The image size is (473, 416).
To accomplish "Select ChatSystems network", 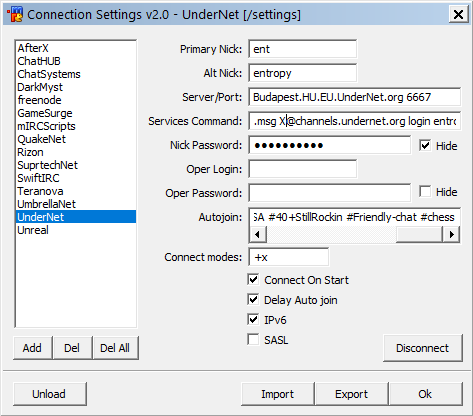I will [x=76, y=74].
